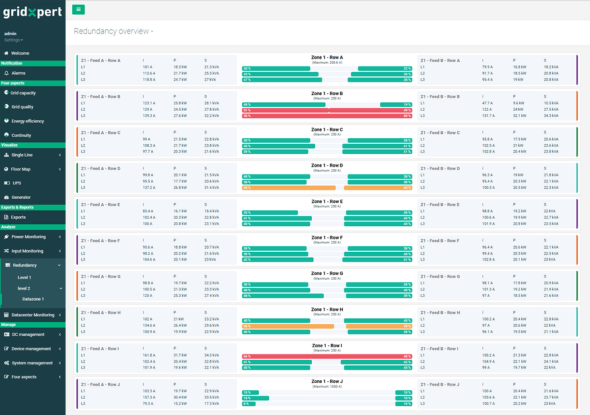Click the Z1 - Feed B - Row J label
The image size is (590, 415).
pyautogui.click(x=440, y=385)
